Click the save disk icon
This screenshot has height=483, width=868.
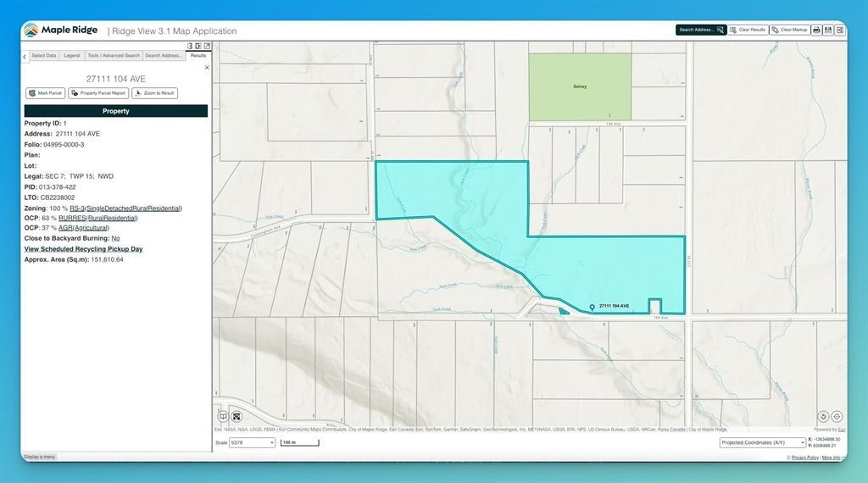tap(828, 30)
